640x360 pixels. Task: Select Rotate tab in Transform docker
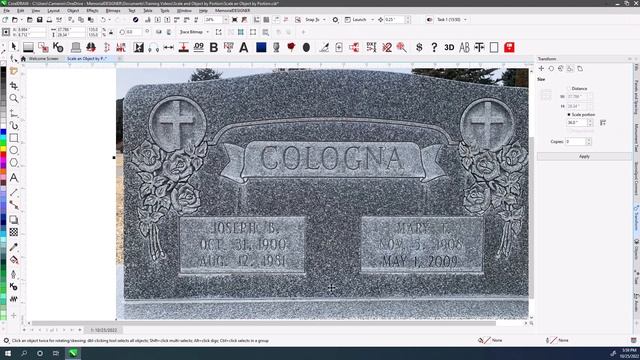[551, 69]
